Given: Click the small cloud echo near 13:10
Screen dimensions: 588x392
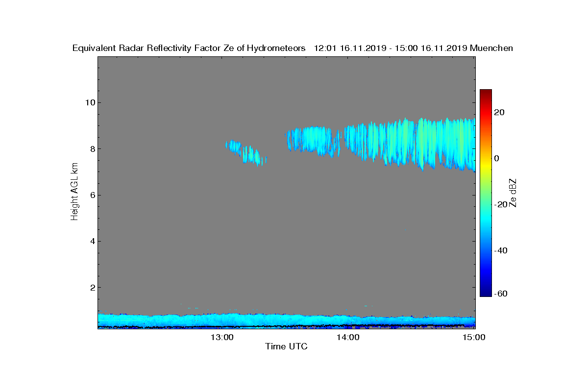Looking at the screenshot, I should point(246,153).
